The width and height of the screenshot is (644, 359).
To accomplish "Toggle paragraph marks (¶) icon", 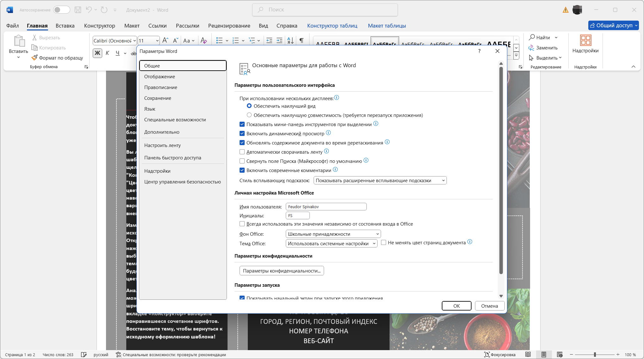I will tap(302, 41).
